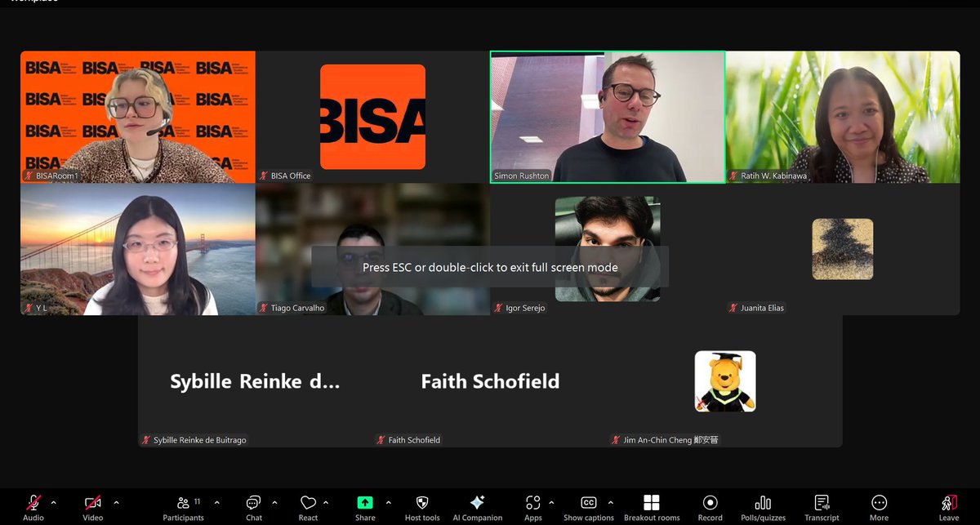Start camera with the Video button

pyautogui.click(x=93, y=506)
